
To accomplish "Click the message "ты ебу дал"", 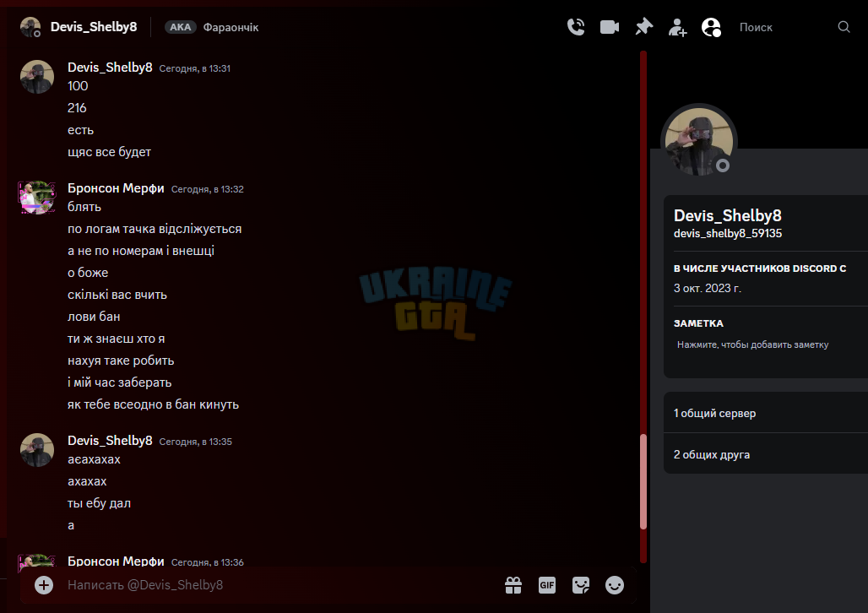I will pyautogui.click(x=99, y=502).
